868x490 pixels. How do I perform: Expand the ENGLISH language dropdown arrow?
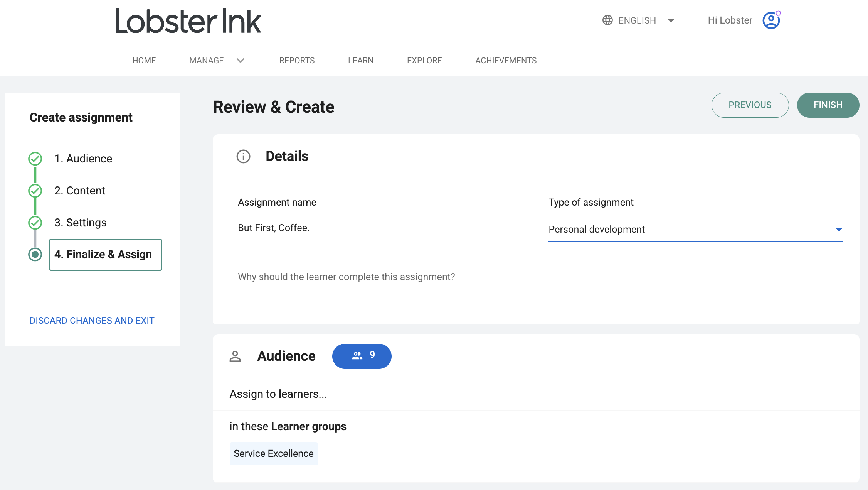pos(671,20)
